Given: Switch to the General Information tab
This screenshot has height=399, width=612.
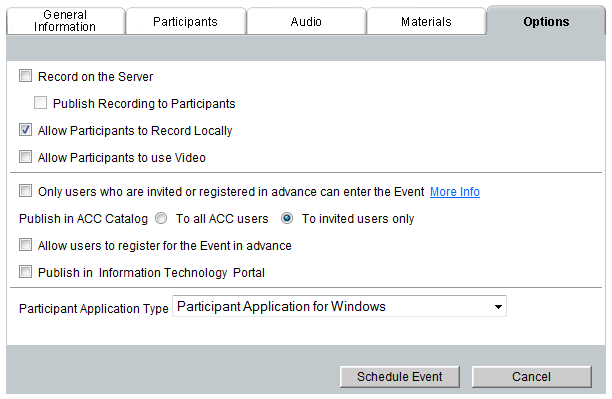Looking at the screenshot, I should (65, 21).
